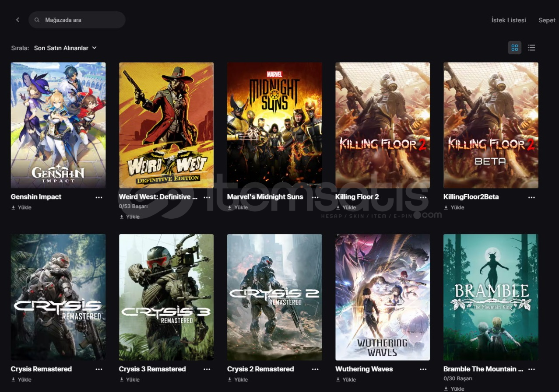Open Genshin Impact cover thumbnail
The height and width of the screenshot is (392, 559).
58,125
